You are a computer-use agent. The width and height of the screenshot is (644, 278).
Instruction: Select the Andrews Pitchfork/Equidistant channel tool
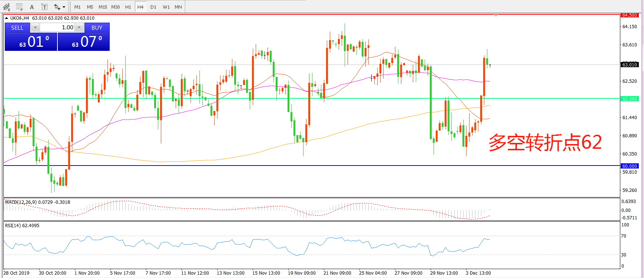point(7,7)
